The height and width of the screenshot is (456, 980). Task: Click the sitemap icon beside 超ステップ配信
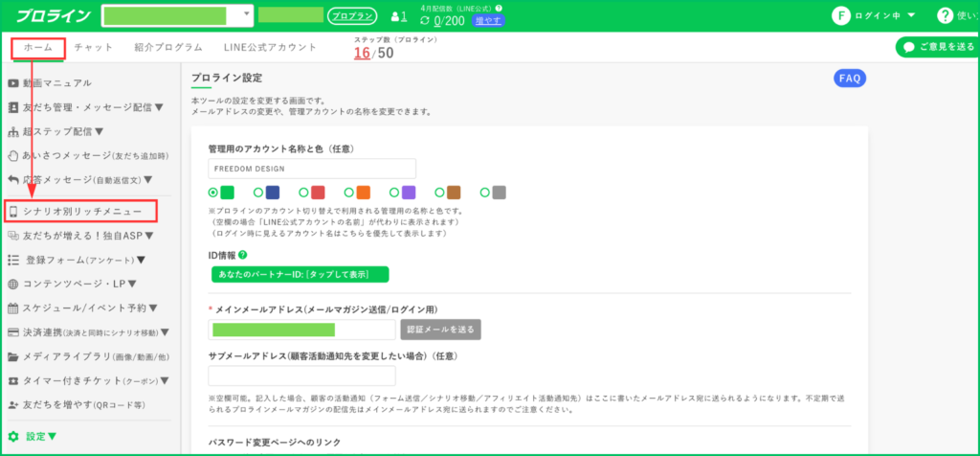point(13,132)
